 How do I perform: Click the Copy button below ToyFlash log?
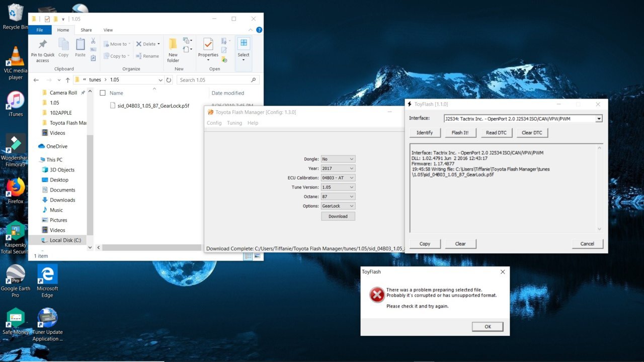pyautogui.click(x=425, y=244)
